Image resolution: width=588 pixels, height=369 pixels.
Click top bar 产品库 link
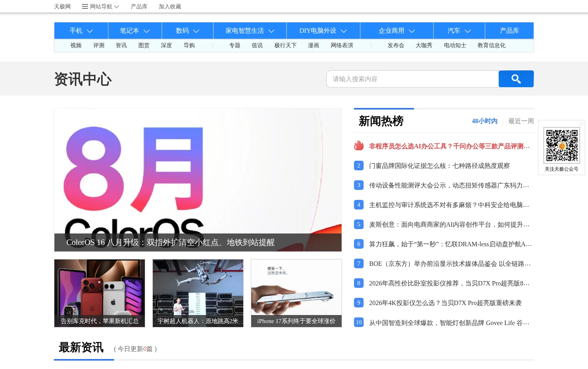139,6
